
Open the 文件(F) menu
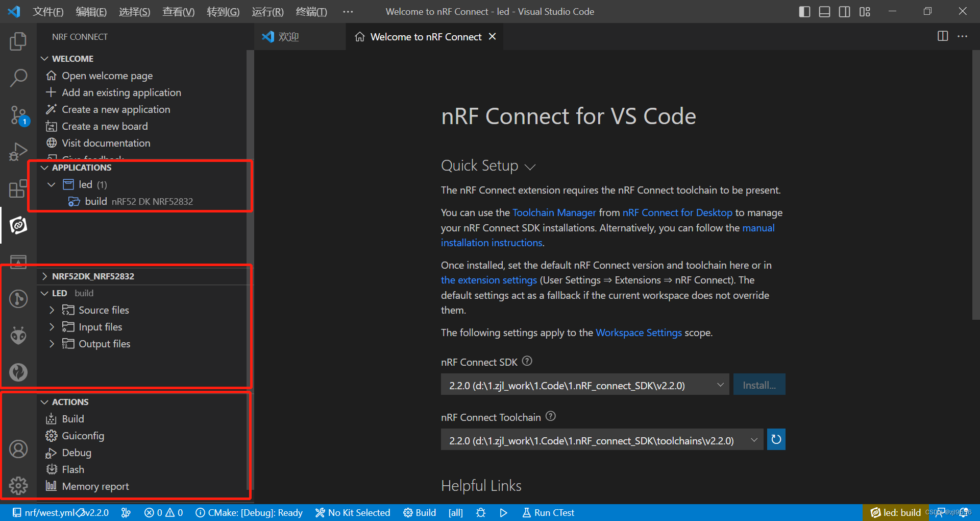click(x=48, y=11)
